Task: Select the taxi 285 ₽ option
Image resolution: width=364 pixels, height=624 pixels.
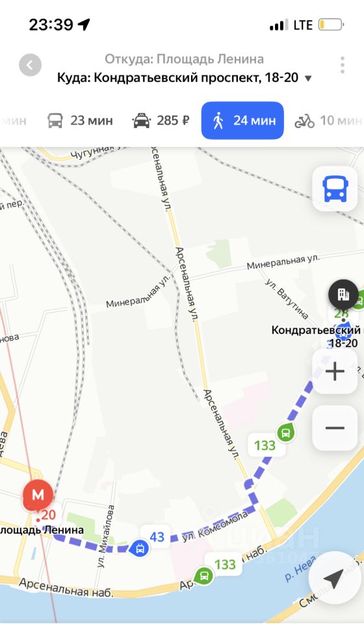Action: 161,120
